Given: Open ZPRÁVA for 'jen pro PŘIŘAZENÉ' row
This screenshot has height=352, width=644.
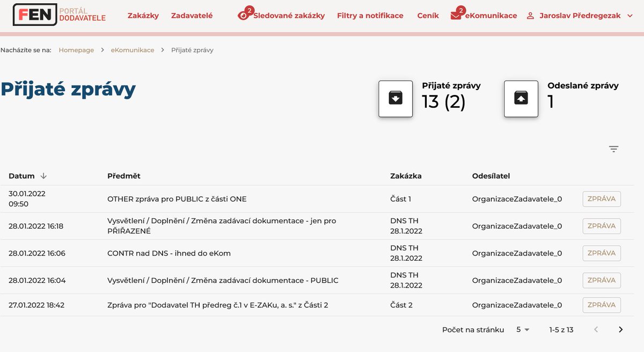Looking at the screenshot, I should 602,226.
